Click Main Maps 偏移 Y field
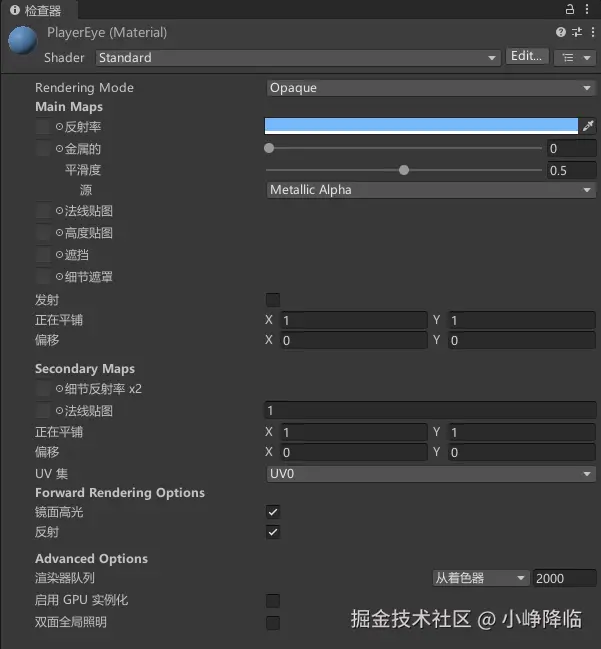Image resolution: width=601 pixels, height=649 pixels. pos(522,340)
